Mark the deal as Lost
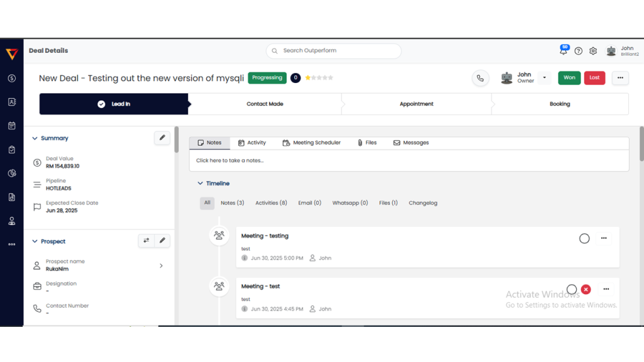Viewport: 644px width, 362px height. (x=594, y=78)
